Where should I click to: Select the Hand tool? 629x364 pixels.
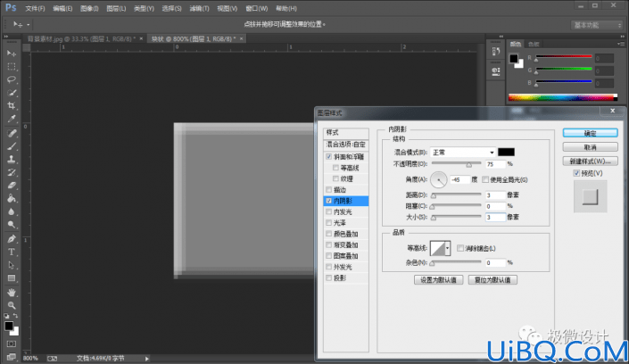[x=12, y=293]
